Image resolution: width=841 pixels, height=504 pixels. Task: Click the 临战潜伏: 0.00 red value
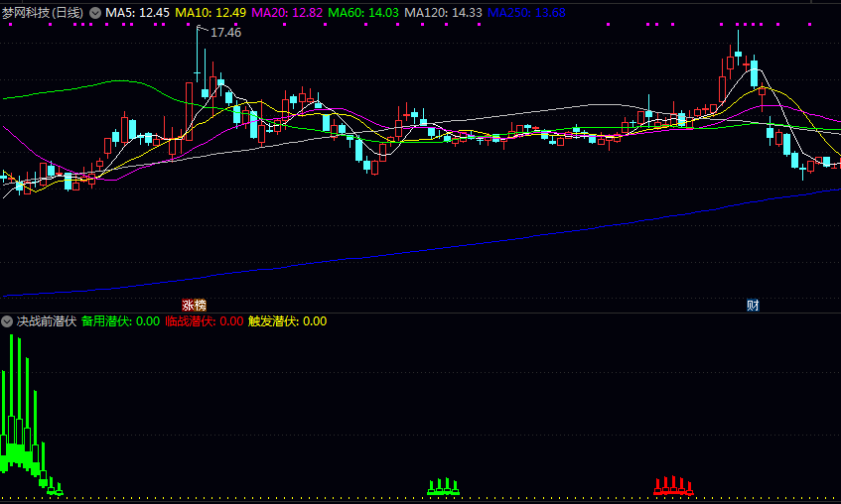205,321
